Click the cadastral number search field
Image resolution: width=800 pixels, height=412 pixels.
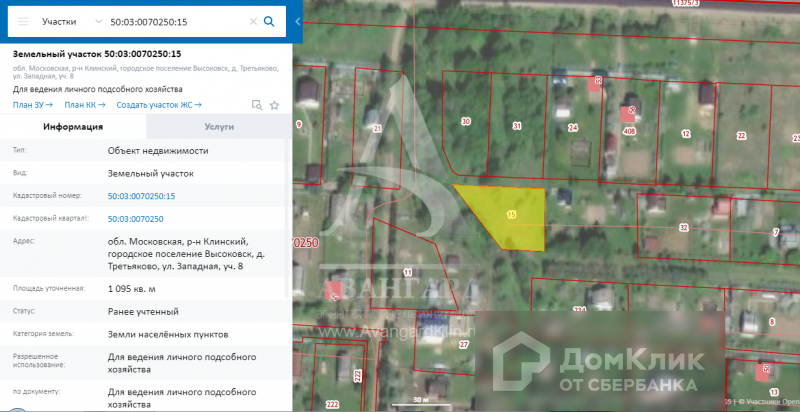177,22
